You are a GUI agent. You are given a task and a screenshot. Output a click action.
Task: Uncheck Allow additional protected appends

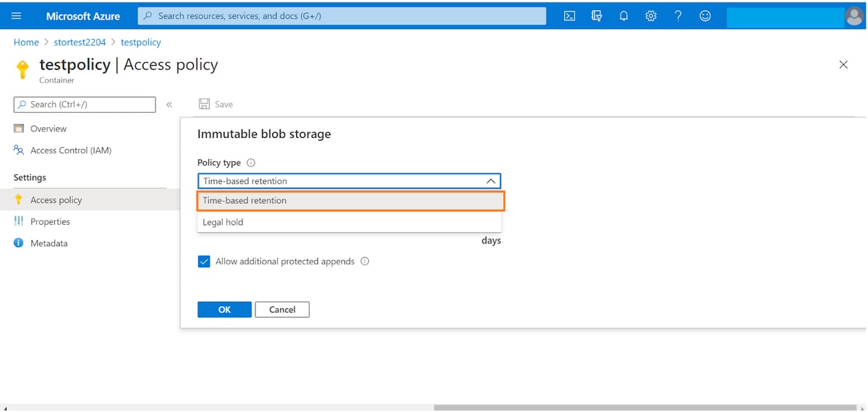coord(204,262)
